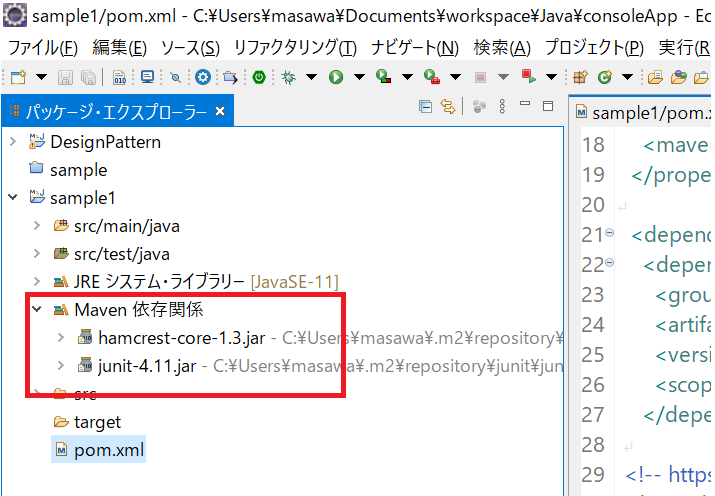Select the DesignPattern project
715x496 pixels.
(105, 142)
